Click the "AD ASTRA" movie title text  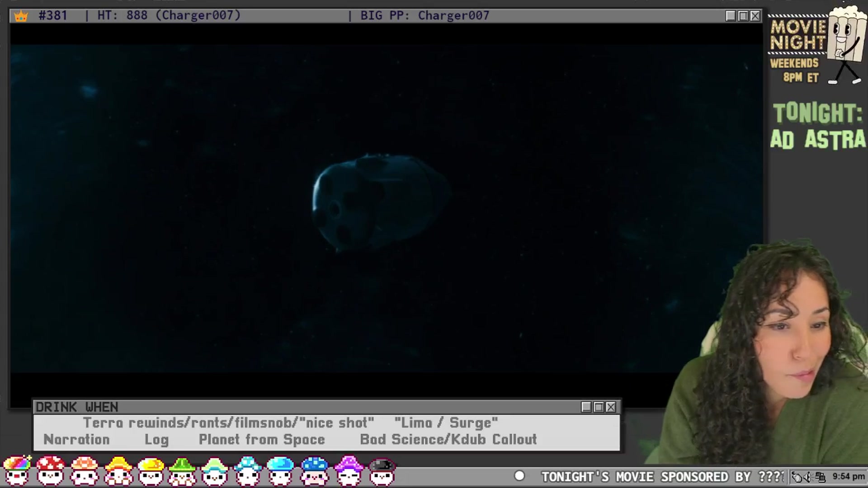[x=818, y=140]
